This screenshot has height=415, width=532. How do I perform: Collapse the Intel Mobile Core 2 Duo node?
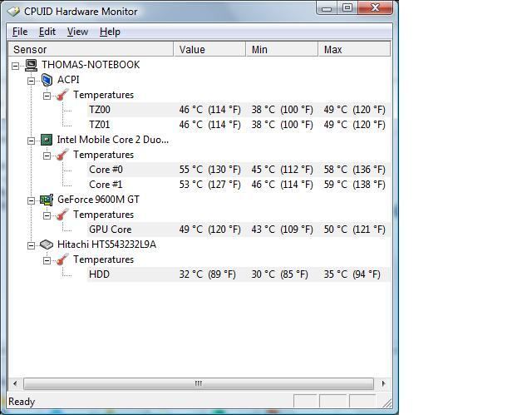tap(32, 141)
